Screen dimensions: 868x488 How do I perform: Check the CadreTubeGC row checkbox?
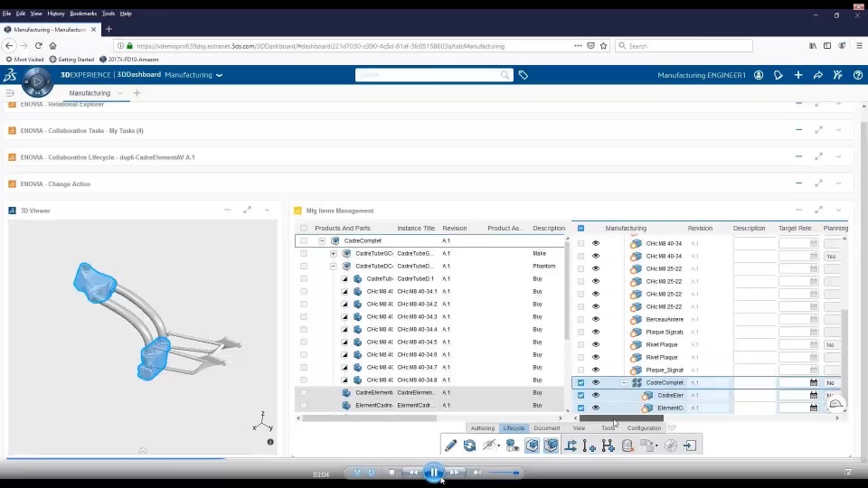pyautogui.click(x=304, y=253)
